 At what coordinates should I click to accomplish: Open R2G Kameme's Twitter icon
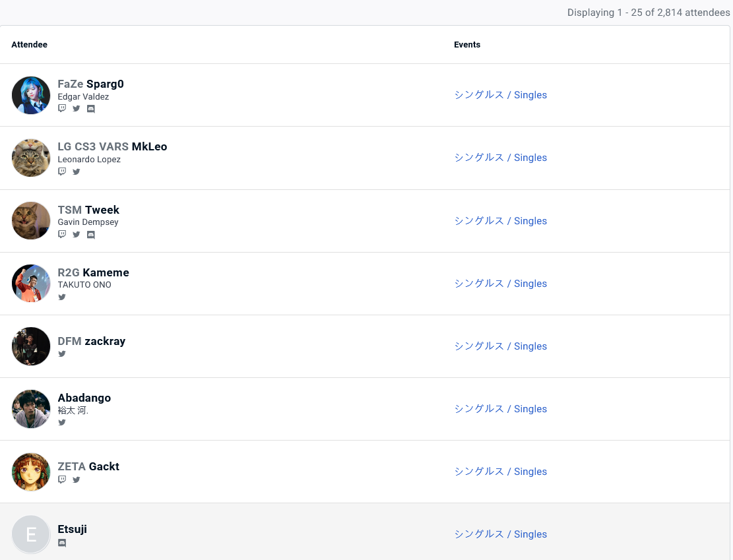tap(62, 297)
